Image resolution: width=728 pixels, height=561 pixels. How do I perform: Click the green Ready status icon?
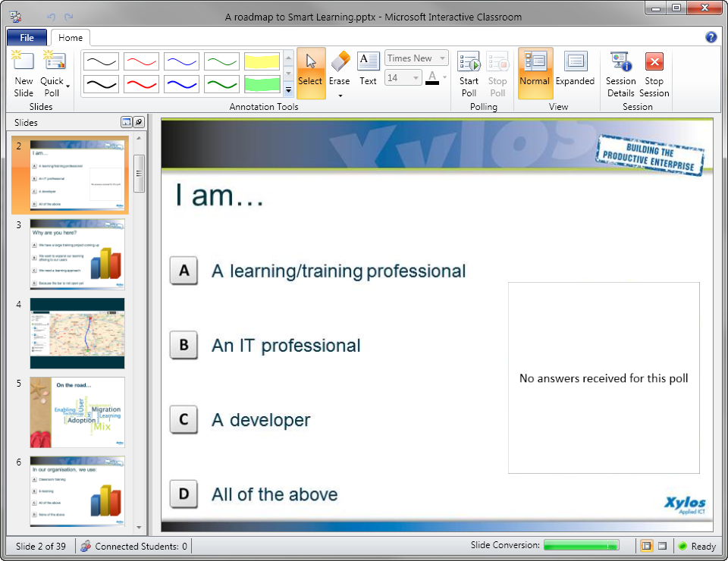(682, 546)
